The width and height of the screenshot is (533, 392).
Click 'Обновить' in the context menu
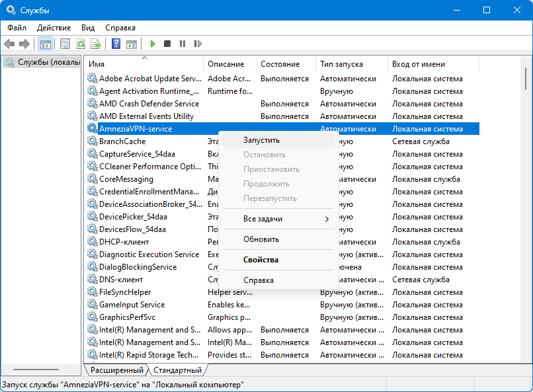click(261, 239)
